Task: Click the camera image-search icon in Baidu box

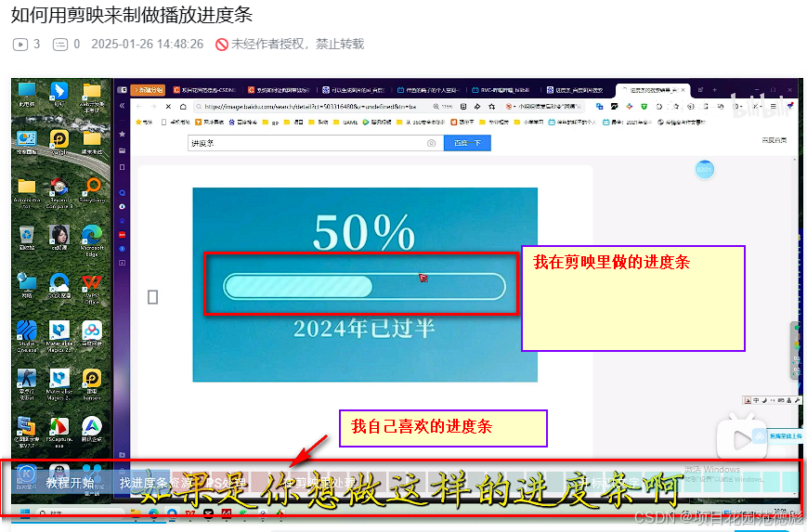Action: 431,143
